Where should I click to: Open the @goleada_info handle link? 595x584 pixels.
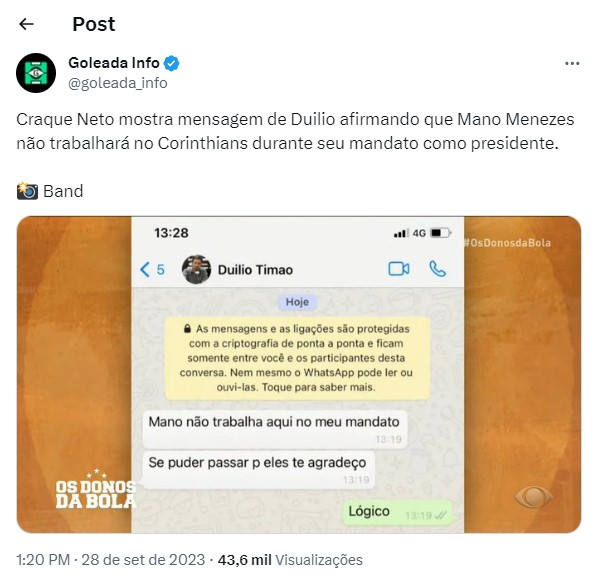pos(118,83)
